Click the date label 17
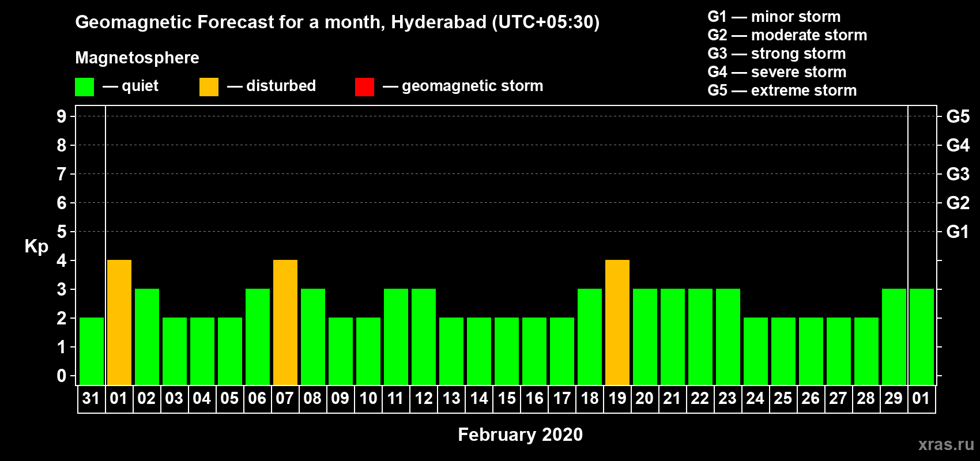This screenshot has width=980, height=461. [561, 398]
